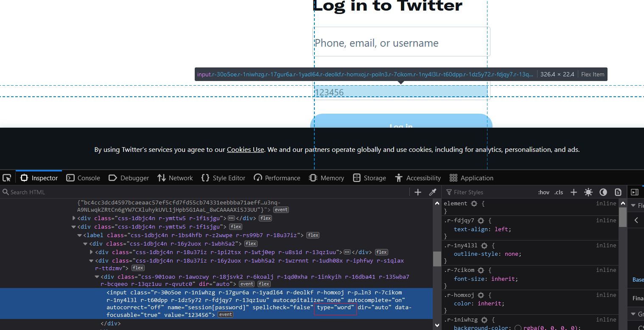
Task: Click the font-size inherit value
Action: (x=503, y=279)
